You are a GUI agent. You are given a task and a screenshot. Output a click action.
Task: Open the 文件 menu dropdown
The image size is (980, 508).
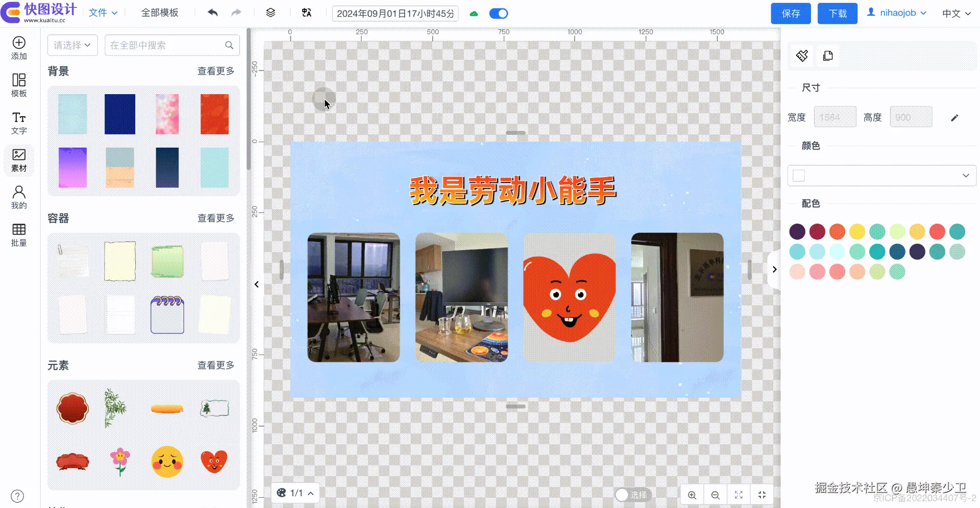pyautogui.click(x=103, y=13)
